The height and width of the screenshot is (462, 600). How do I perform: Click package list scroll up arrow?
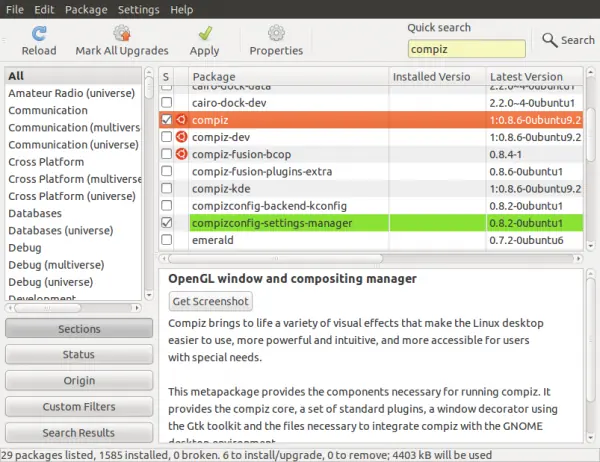[x=591, y=72]
